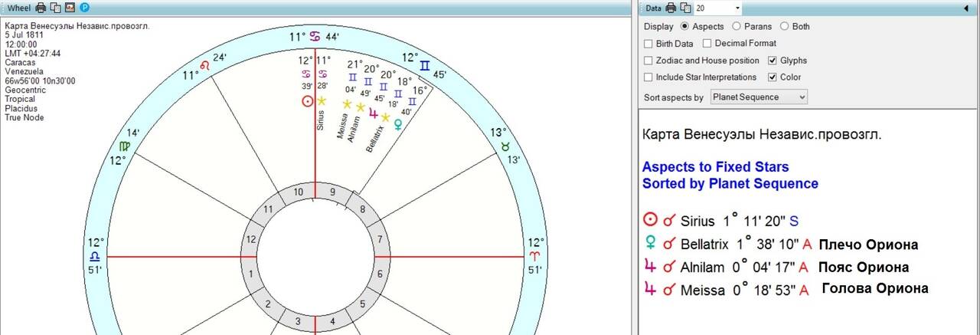Click the Data panel title label
Screen dimensions: 980x335
(653, 8)
